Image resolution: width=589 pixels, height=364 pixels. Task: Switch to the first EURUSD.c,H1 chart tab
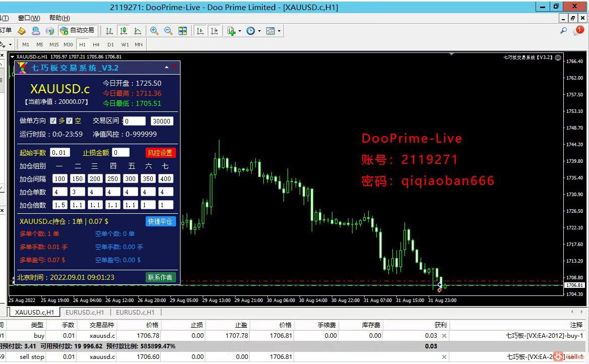(x=85, y=312)
